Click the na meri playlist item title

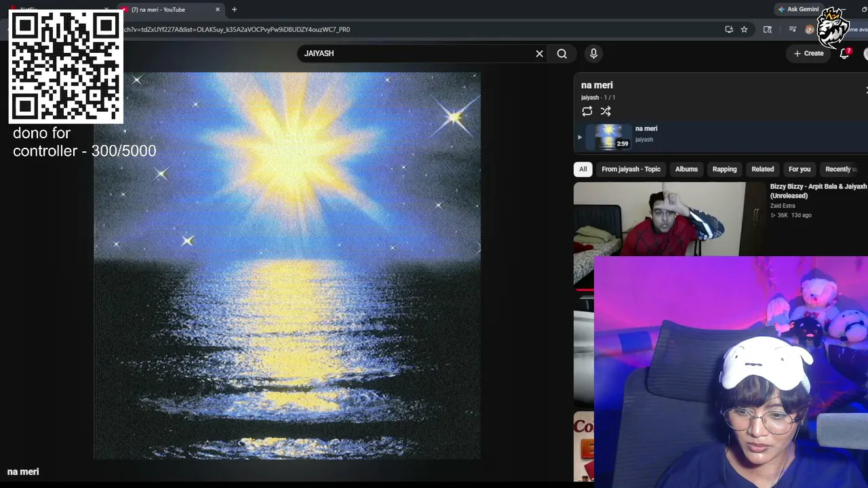tap(646, 129)
